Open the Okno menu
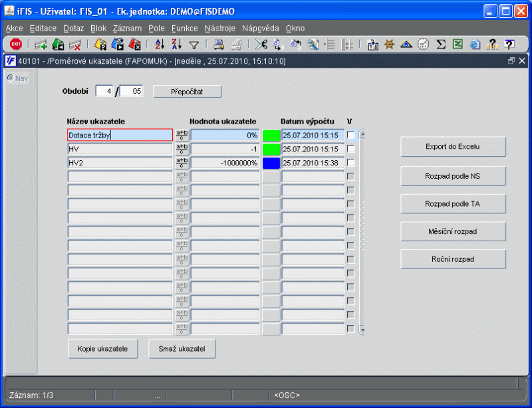 pyautogui.click(x=295, y=29)
